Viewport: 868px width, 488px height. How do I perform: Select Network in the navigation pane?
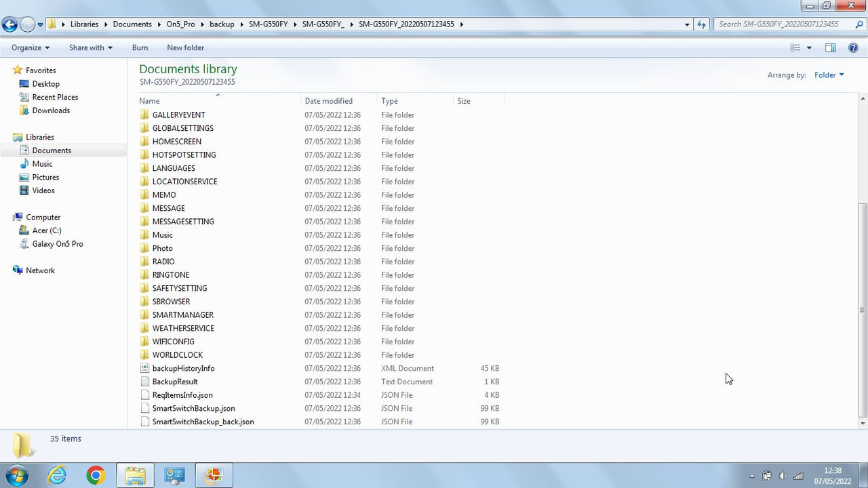pos(40,270)
